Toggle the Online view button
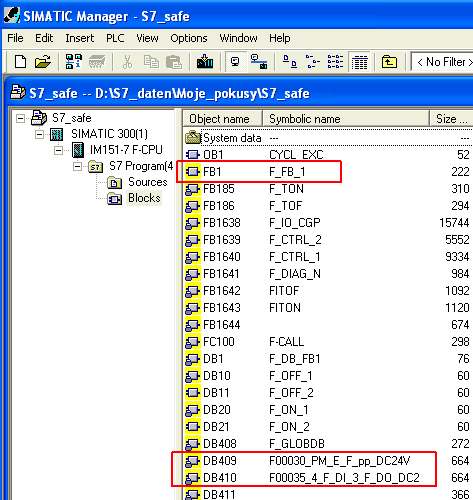473x500 pixels. click(259, 62)
